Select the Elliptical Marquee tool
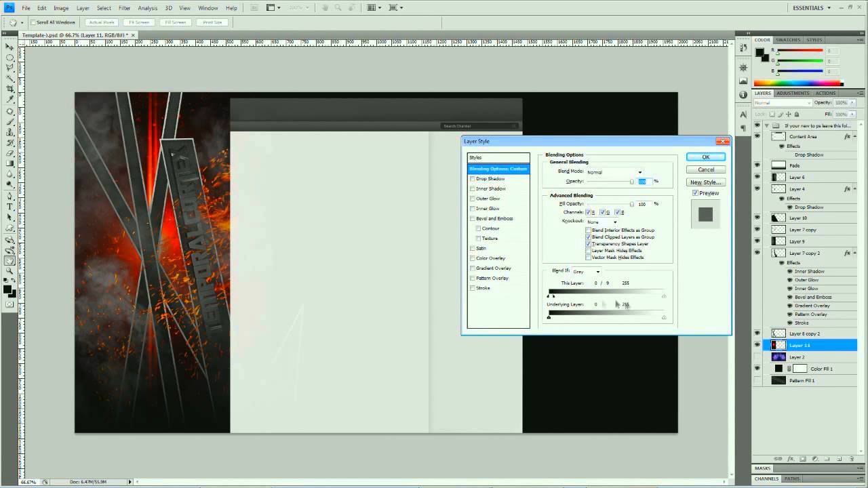Viewport: 868px width, 488px height. (x=10, y=58)
